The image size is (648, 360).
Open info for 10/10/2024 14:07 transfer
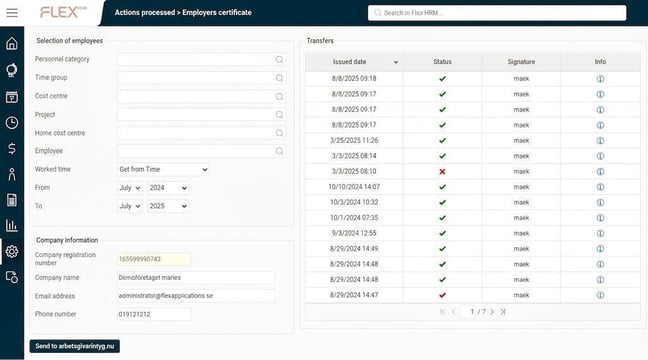600,187
